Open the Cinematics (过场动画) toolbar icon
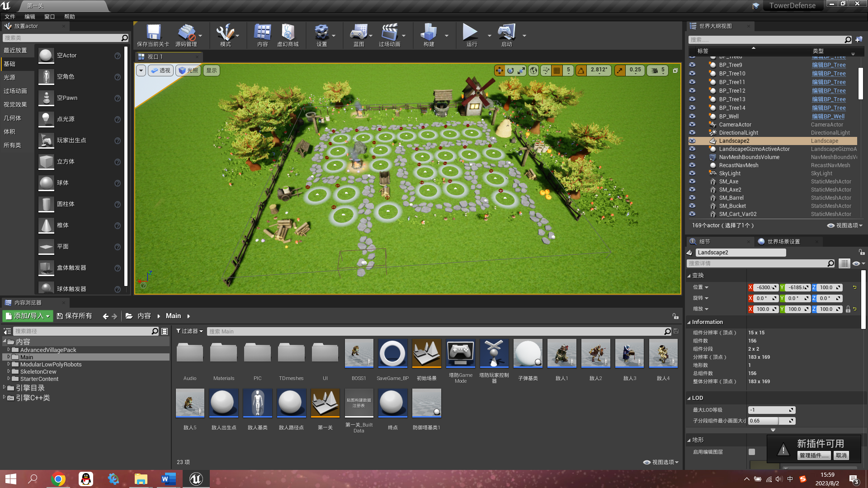868x488 pixels. pos(389,33)
